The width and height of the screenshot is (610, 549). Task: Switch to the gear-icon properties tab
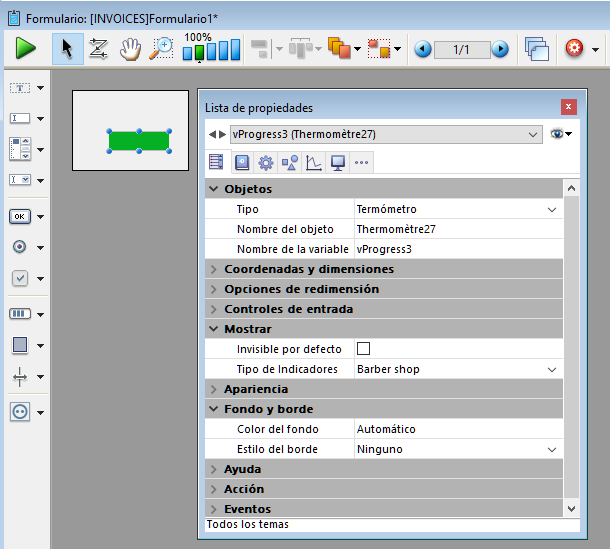click(265, 162)
